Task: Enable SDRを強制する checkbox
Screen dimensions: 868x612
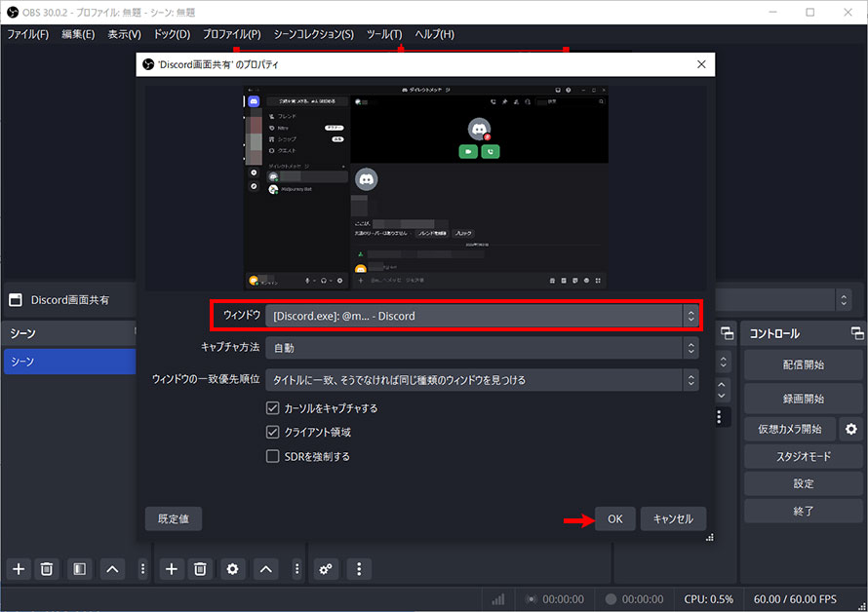Action: click(x=272, y=456)
